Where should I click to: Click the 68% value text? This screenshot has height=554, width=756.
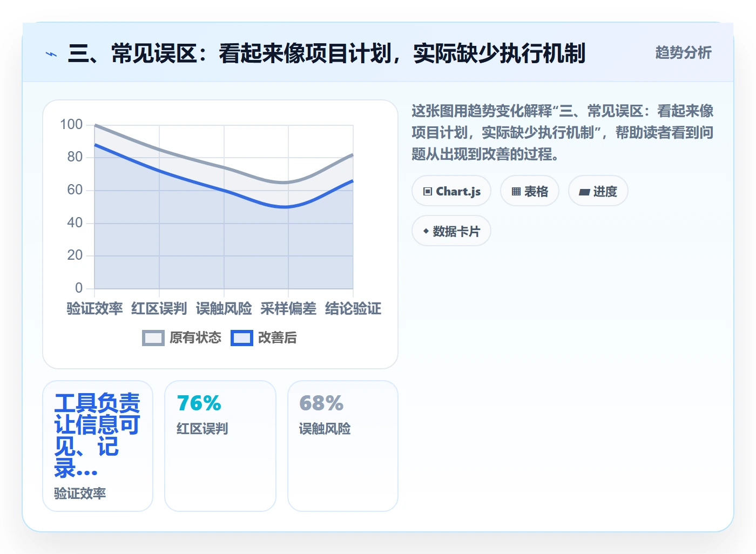(321, 403)
